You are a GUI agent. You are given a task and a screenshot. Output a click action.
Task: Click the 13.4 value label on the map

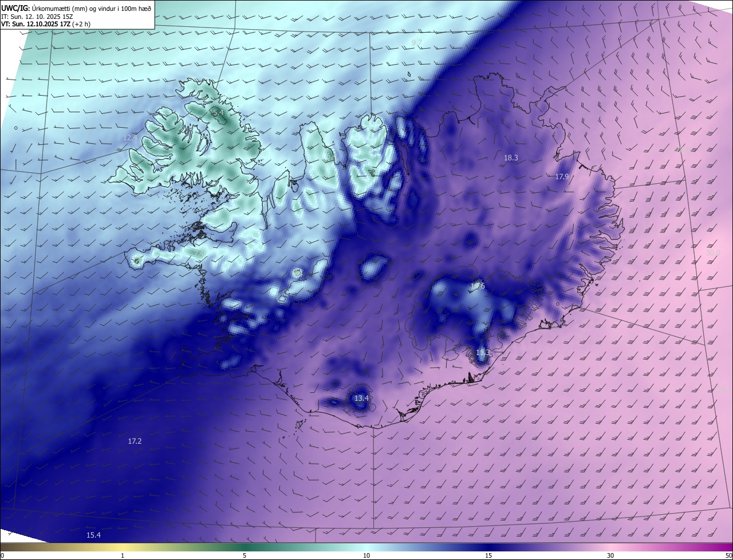tap(361, 399)
